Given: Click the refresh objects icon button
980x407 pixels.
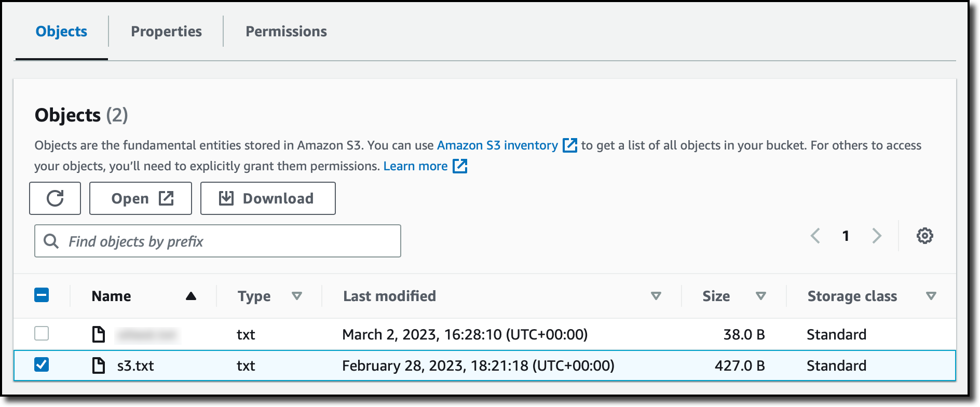Looking at the screenshot, I should [55, 198].
